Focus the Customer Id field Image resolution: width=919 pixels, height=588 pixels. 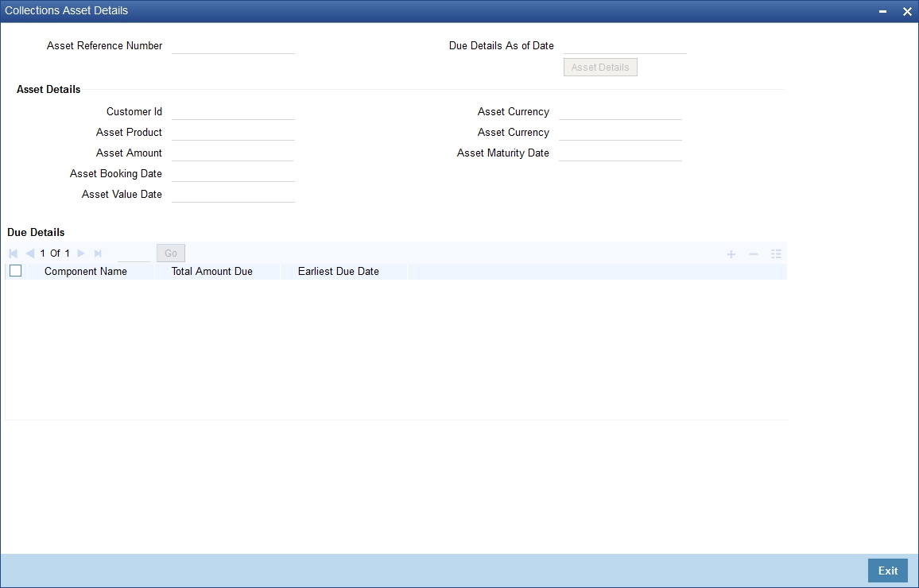pos(233,112)
